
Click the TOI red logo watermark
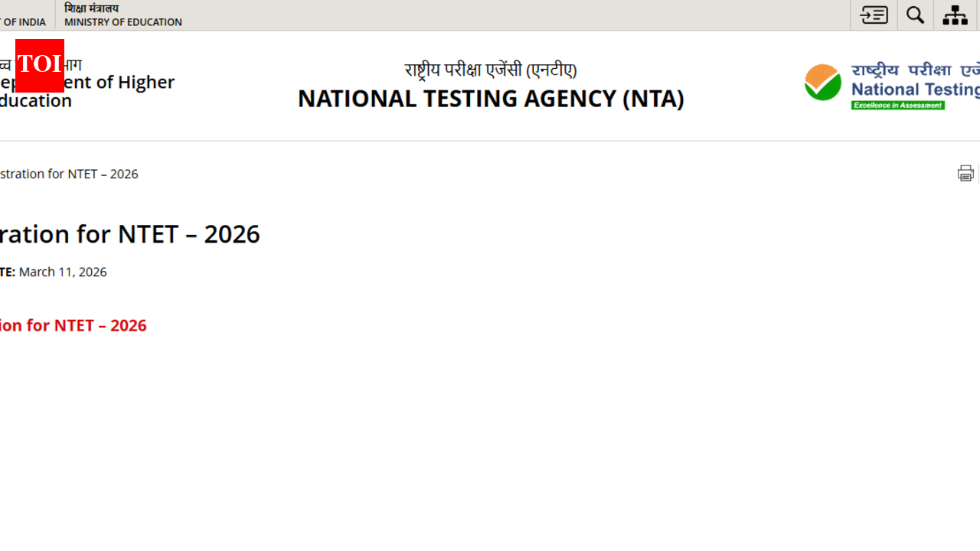39,66
